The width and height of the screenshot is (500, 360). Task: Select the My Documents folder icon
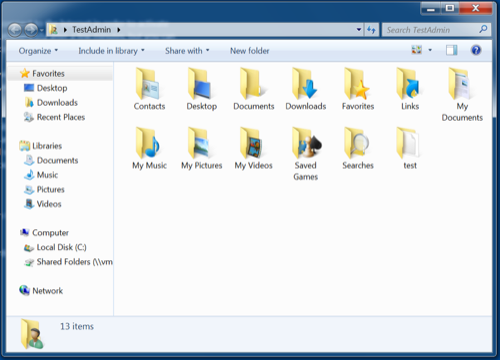(x=460, y=83)
